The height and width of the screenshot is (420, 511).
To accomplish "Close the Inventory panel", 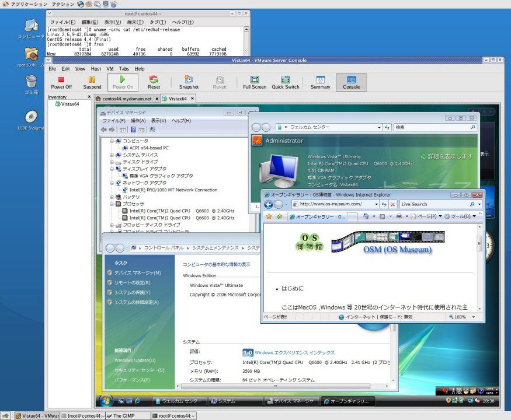I will tap(89, 97).
